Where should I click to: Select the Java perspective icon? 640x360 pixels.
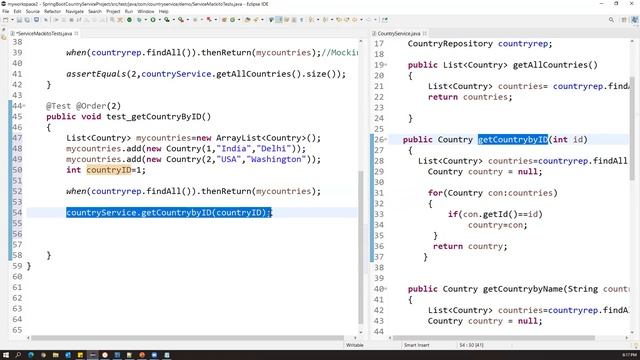[x=634, y=20]
